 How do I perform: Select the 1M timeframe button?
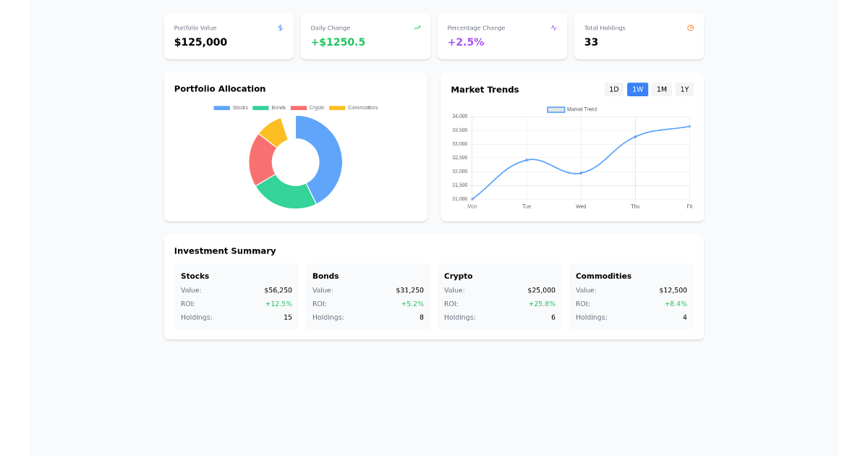click(661, 89)
